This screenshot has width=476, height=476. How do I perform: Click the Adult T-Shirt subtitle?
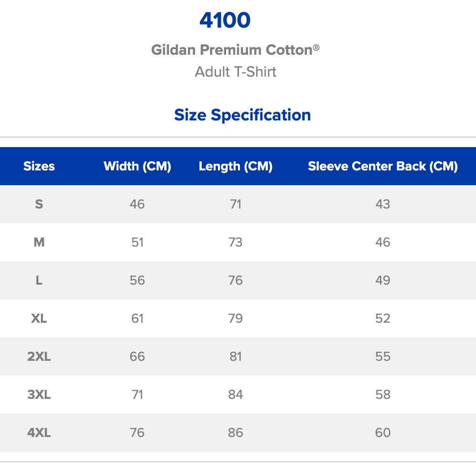click(x=236, y=72)
